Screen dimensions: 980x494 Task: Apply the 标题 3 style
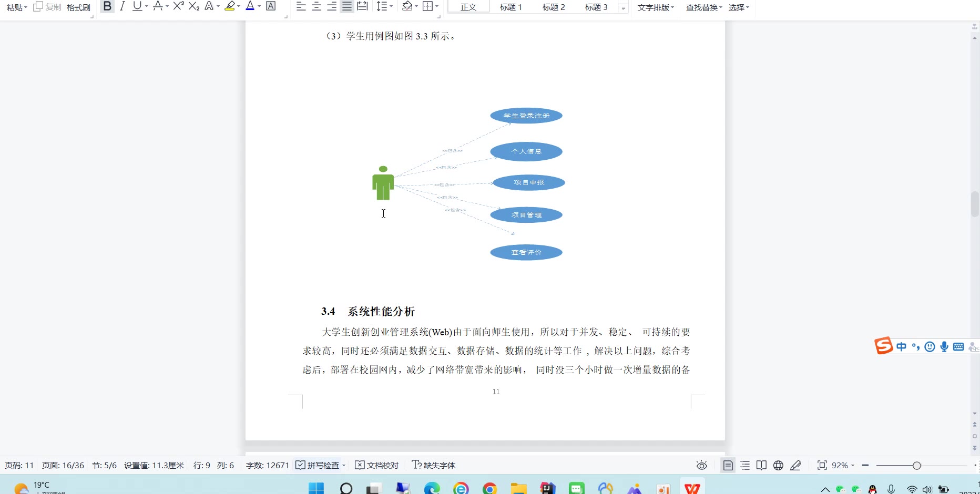(596, 7)
